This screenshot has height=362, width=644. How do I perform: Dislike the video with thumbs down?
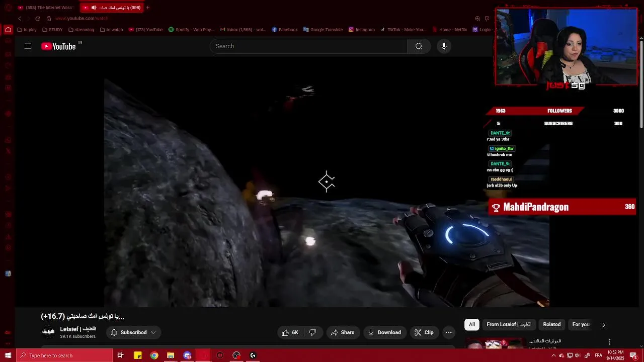(x=313, y=332)
